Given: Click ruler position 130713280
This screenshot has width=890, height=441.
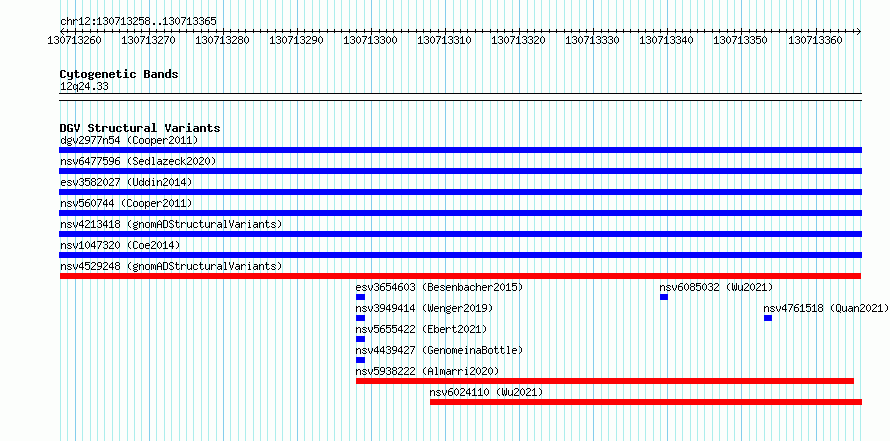Looking at the screenshot, I should click(222, 40).
